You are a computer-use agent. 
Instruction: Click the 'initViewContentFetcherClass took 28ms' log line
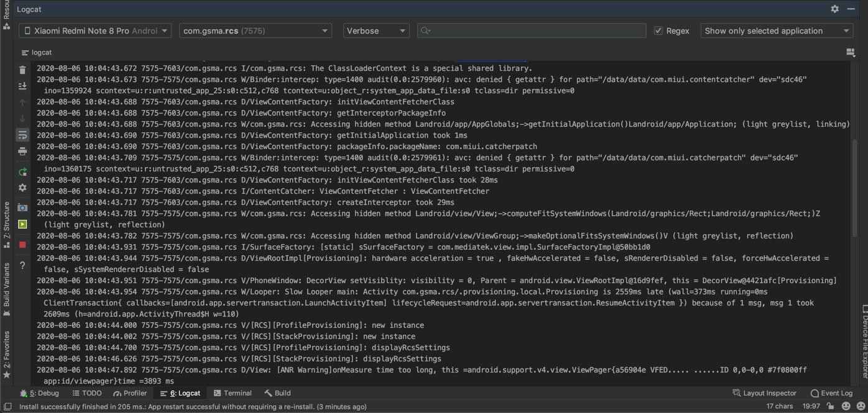(x=267, y=180)
